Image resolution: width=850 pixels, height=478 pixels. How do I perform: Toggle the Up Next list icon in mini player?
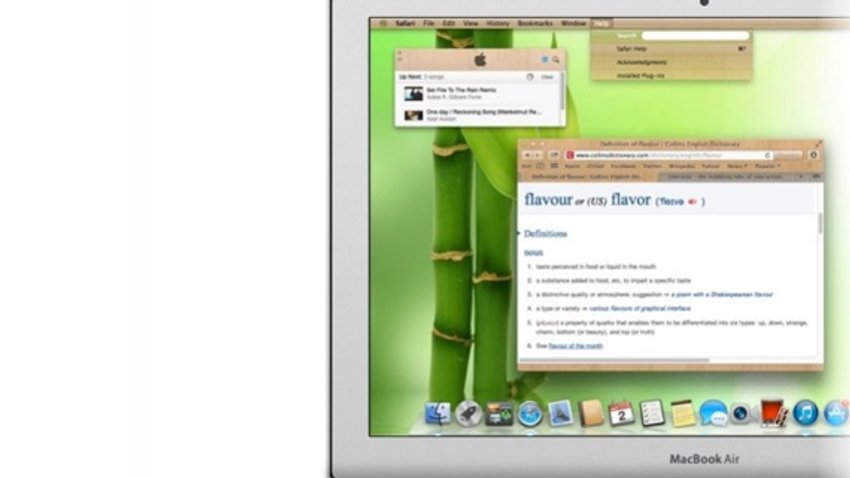coord(545,60)
